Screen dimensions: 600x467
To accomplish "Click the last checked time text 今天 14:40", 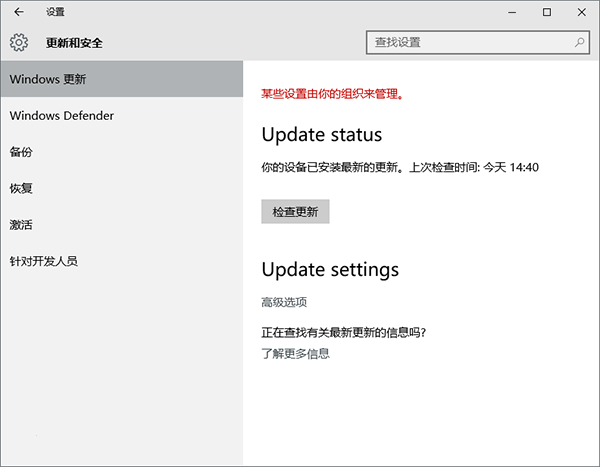I will pos(511,167).
